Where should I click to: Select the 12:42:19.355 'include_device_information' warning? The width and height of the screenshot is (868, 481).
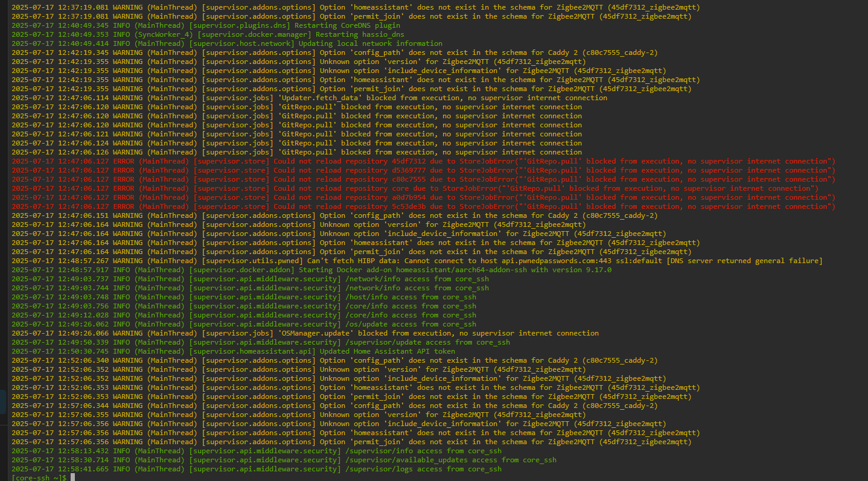(339, 71)
